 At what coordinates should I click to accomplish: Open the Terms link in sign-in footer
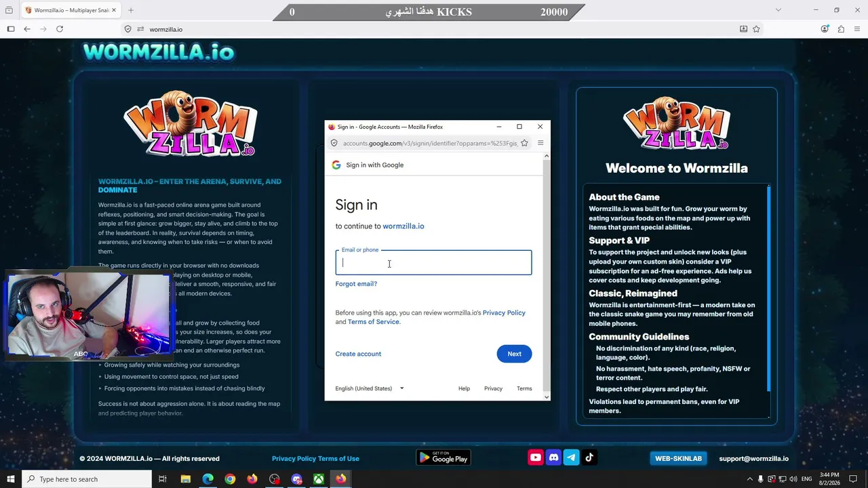pos(524,388)
